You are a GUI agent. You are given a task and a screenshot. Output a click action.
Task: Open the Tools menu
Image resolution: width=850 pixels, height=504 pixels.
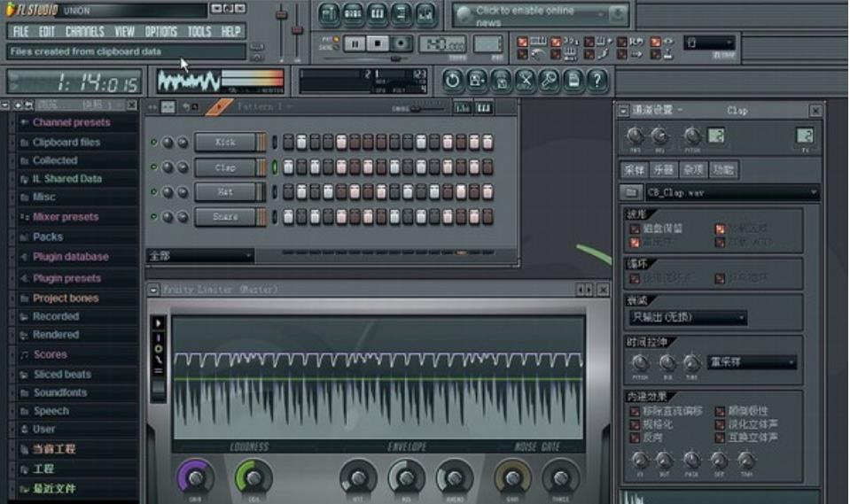click(x=199, y=31)
